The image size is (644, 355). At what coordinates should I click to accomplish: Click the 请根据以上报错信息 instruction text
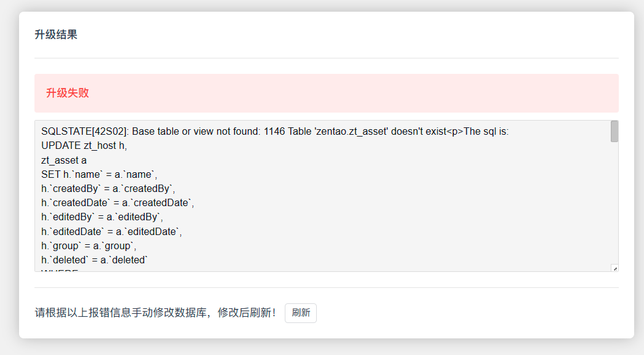click(x=155, y=313)
